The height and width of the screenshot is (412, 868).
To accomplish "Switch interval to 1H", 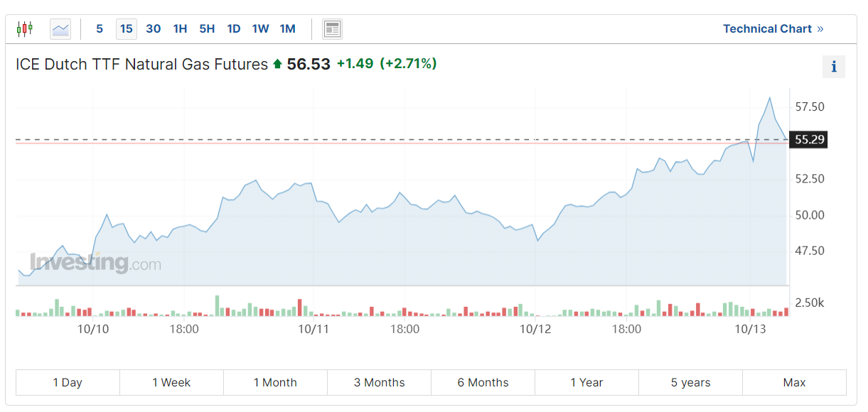I will [180, 29].
